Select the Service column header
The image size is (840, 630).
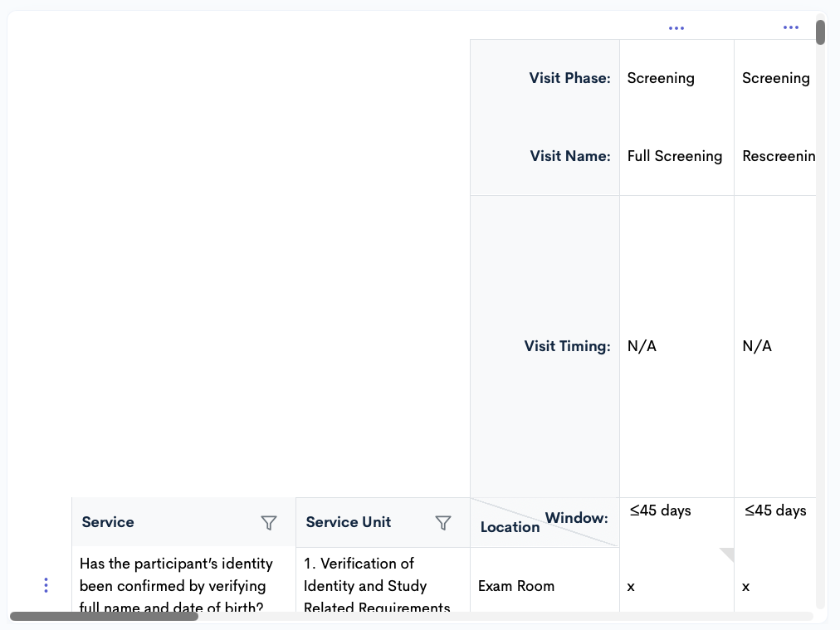(108, 522)
